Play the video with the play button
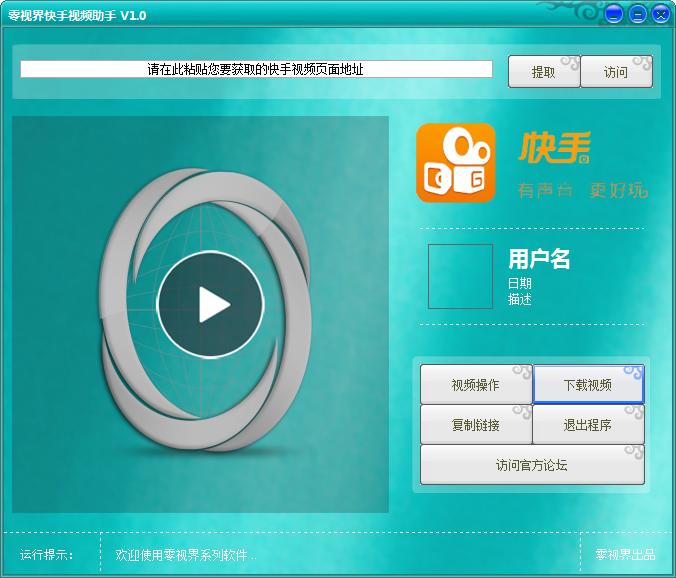Image resolution: width=676 pixels, height=578 pixels. [x=210, y=304]
